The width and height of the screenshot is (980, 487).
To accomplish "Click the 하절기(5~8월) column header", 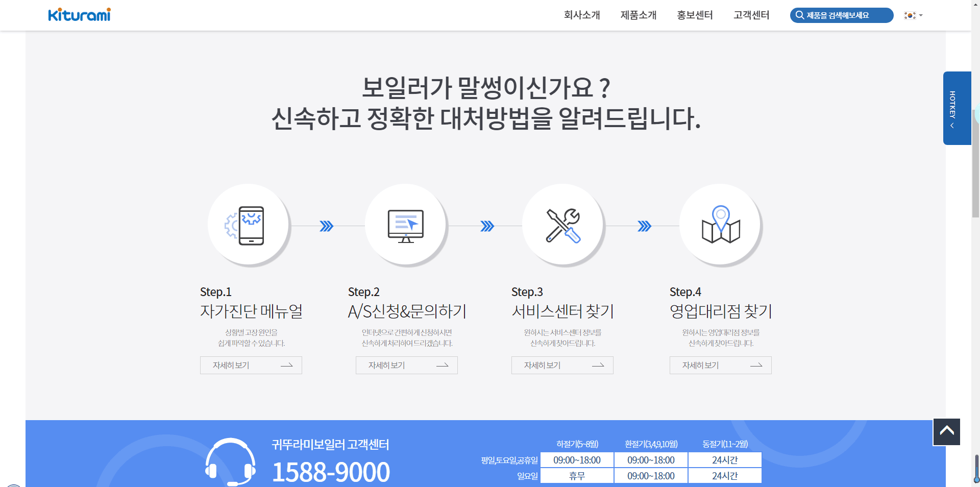I will tap(577, 444).
